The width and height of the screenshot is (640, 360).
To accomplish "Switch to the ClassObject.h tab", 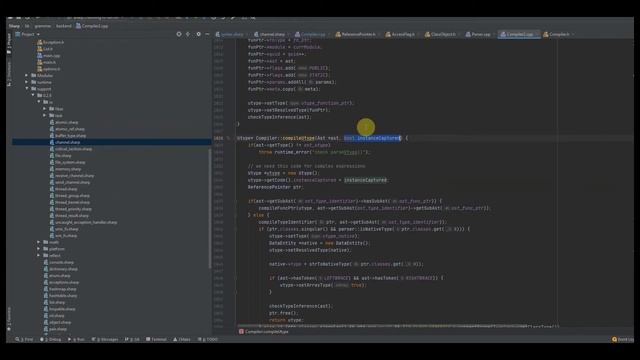I will point(440,34).
